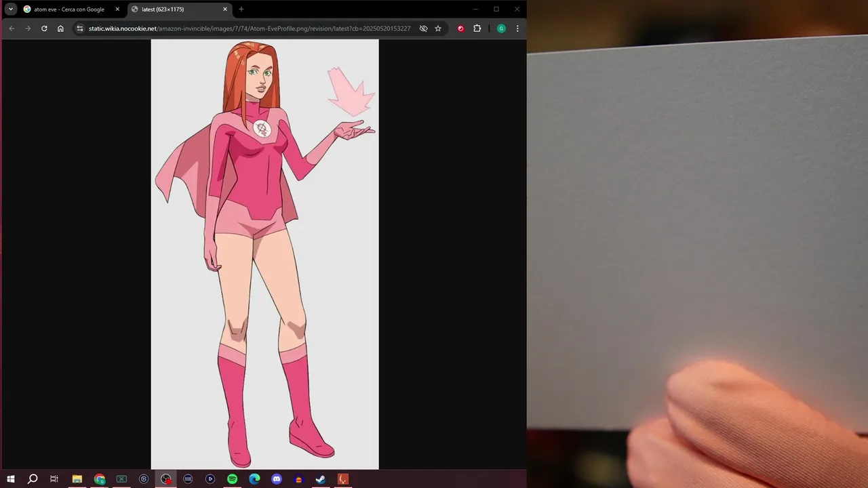
Task: Open the Windows Start menu
Action: 11,479
